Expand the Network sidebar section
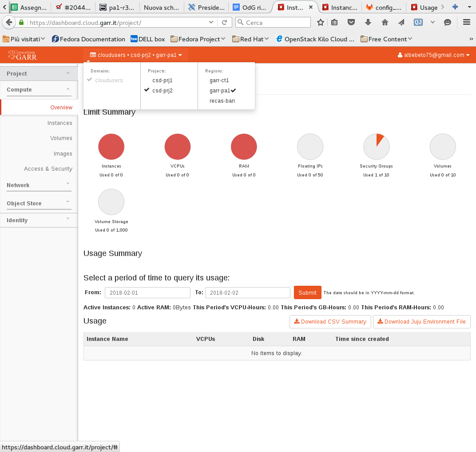This screenshot has width=476, height=452. pyautogui.click(x=39, y=185)
